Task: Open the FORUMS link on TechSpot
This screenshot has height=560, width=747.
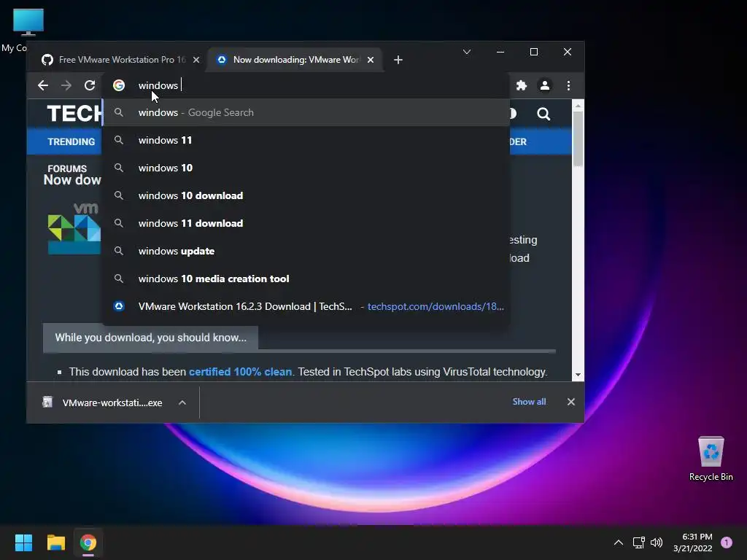Action: [67, 168]
